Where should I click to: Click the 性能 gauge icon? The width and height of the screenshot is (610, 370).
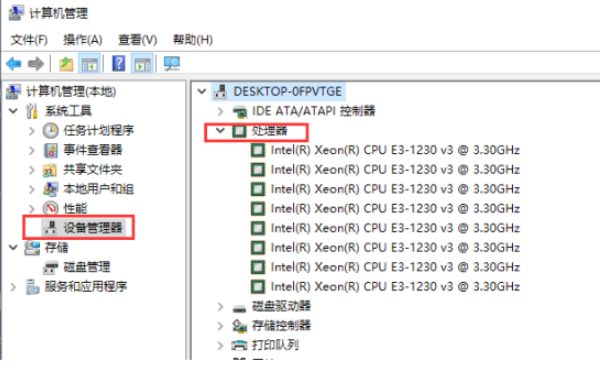[51, 209]
